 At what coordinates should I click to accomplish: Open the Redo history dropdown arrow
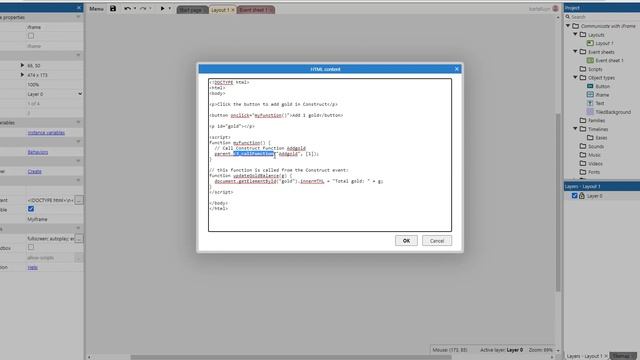coord(150,9)
